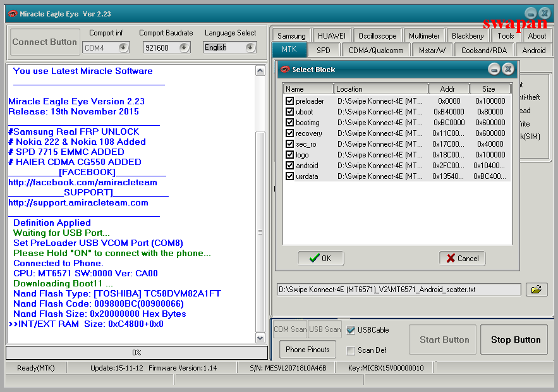Open the Coolsand/RDA tab
This screenshot has height=392, width=558.
(484, 50)
